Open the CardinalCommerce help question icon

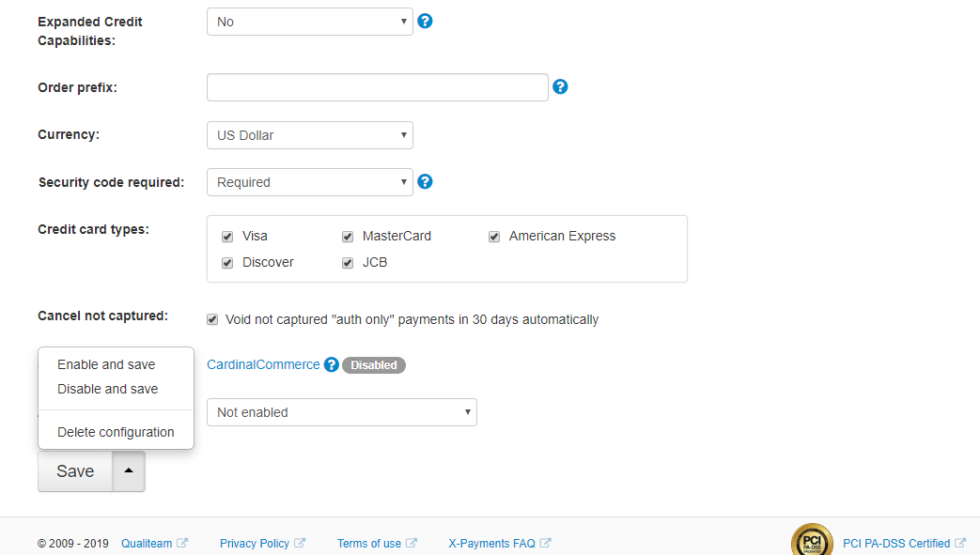tap(332, 365)
